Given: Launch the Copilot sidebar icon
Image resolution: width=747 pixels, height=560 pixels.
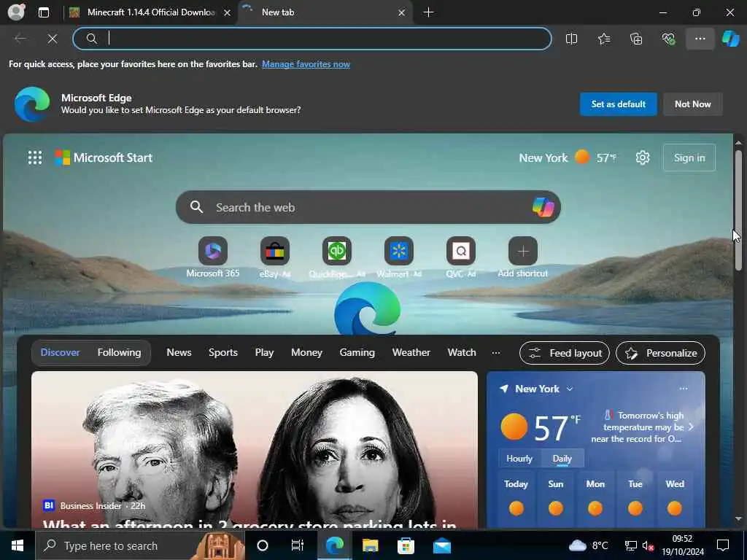Looking at the screenshot, I should click(x=730, y=39).
